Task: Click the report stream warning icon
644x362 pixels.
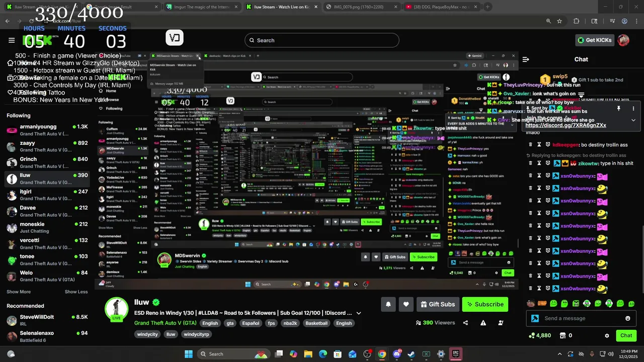Action: click(x=483, y=323)
